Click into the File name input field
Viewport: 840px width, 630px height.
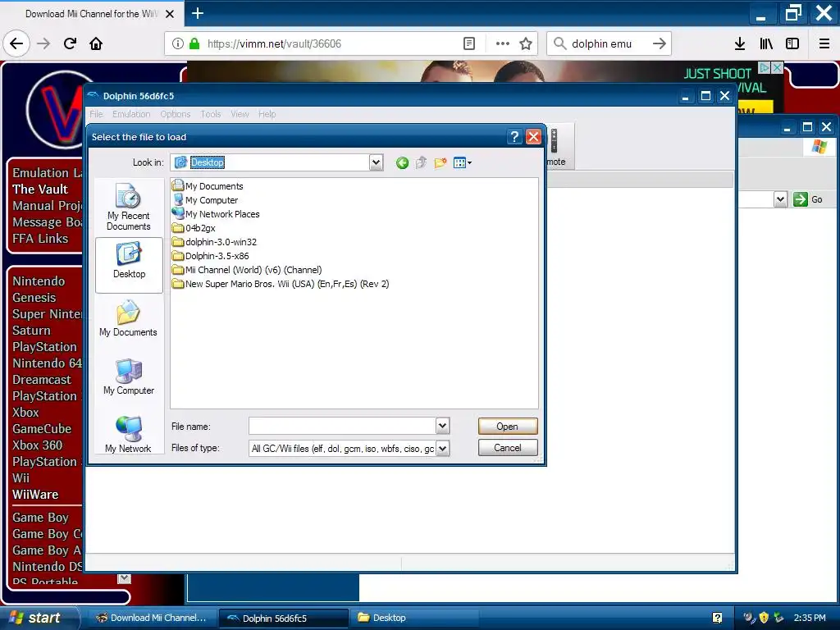[x=342, y=426]
